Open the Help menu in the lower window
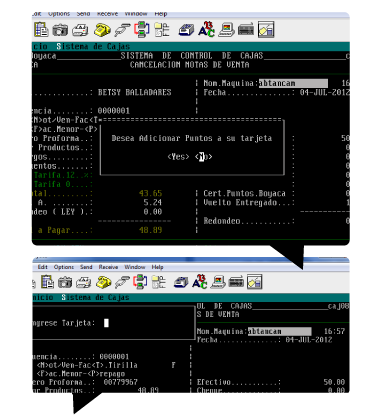The height and width of the screenshot is (415, 386). coord(157,267)
